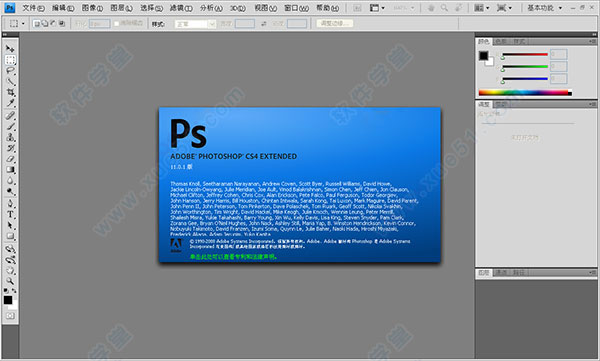The height and width of the screenshot is (361, 600).
Task: Toggle the anti-alias checkbox in options bar
Action: point(117,24)
